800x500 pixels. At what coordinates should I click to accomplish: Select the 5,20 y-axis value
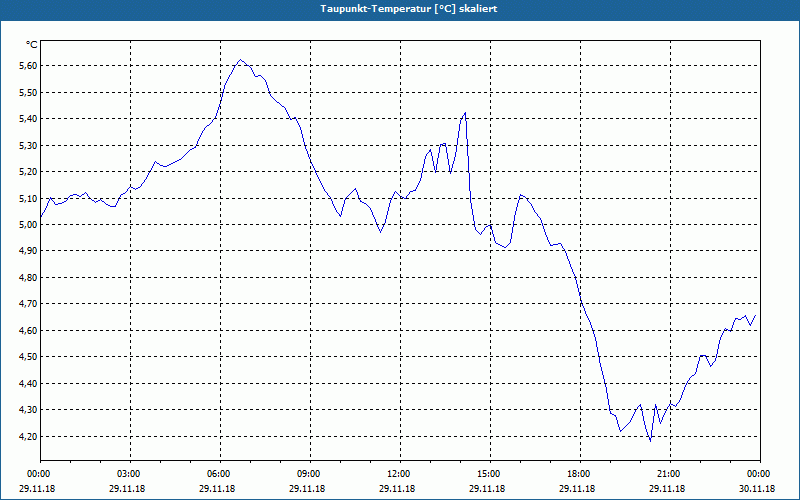[x=29, y=172]
